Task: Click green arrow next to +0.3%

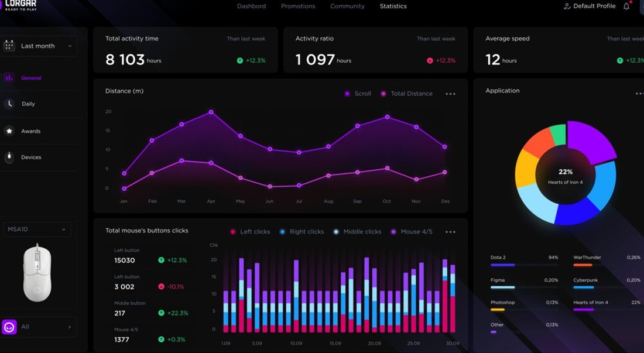Action: tap(161, 340)
